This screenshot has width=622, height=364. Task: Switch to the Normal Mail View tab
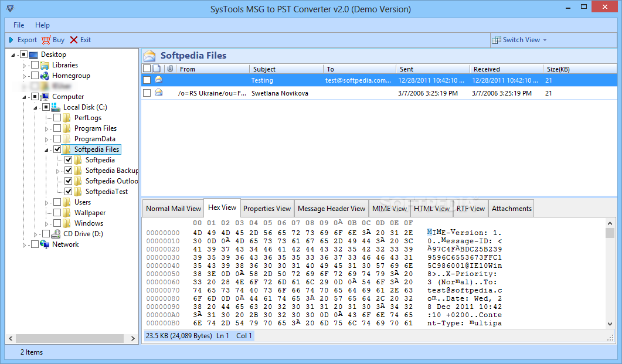pos(174,209)
